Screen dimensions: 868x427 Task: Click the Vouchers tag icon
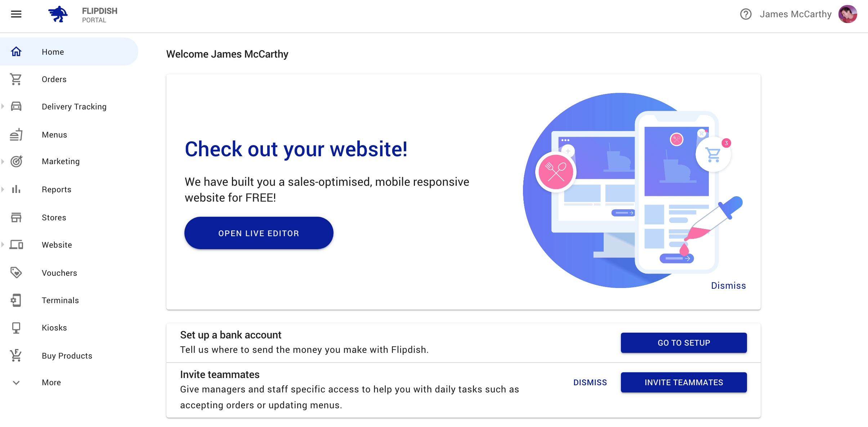point(16,273)
